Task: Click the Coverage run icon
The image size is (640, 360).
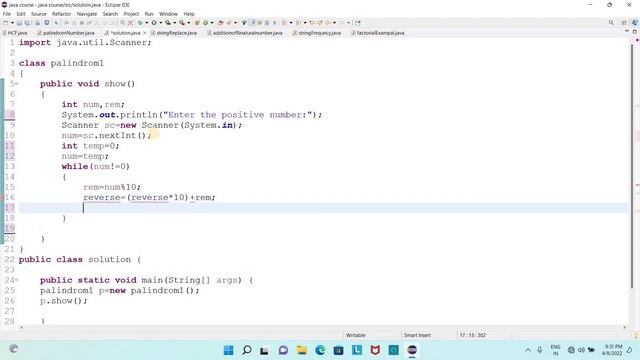Action: click(x=168, y=23)
